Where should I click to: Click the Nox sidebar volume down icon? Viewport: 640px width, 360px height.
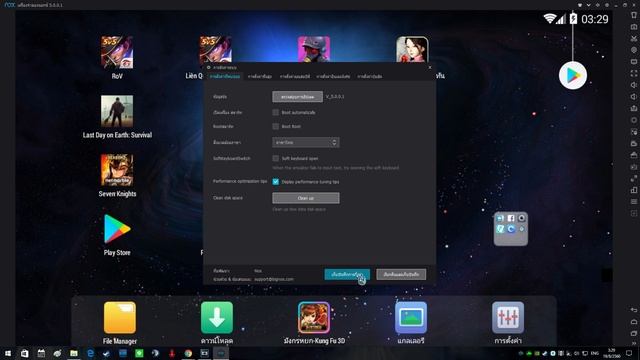pyautogui.click(x=634, y=97)
